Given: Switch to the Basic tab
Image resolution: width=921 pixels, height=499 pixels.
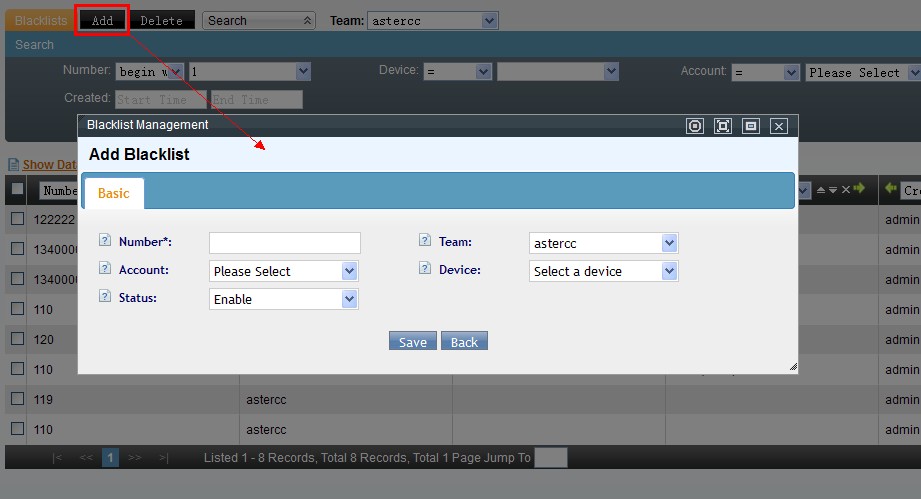Looking at the screenshot, I should click(113, 193).
